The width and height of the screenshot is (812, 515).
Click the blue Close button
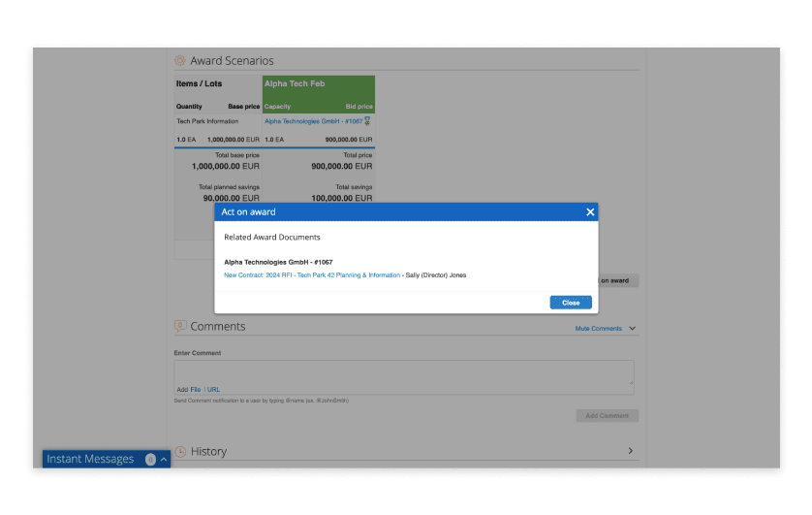pyautogui.click(x=571, y=303)
